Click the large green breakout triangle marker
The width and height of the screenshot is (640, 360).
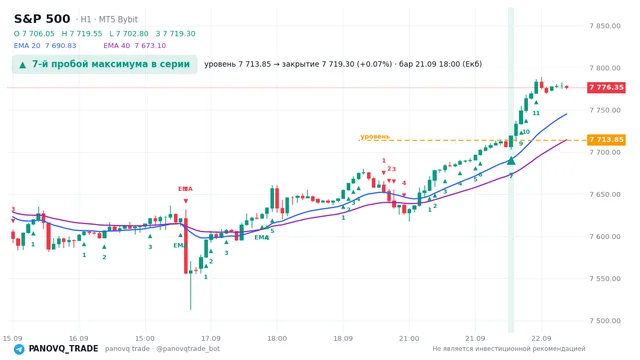[511, 161]
